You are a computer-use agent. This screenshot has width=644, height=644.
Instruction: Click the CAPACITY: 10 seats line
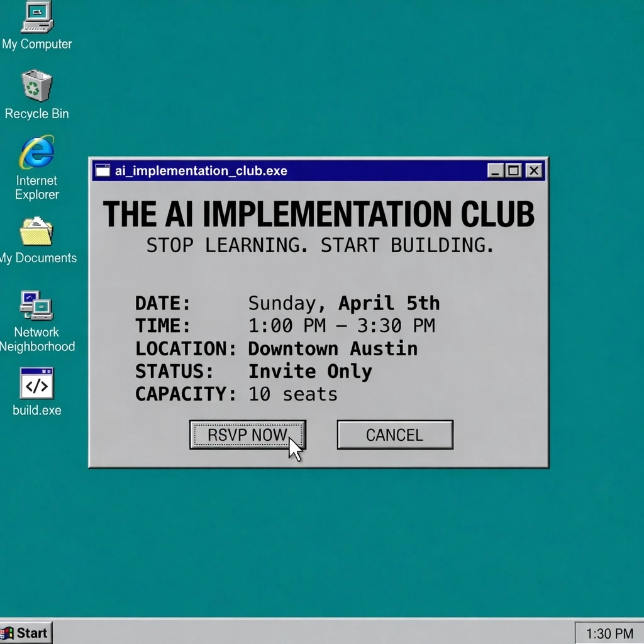(236, 394)
